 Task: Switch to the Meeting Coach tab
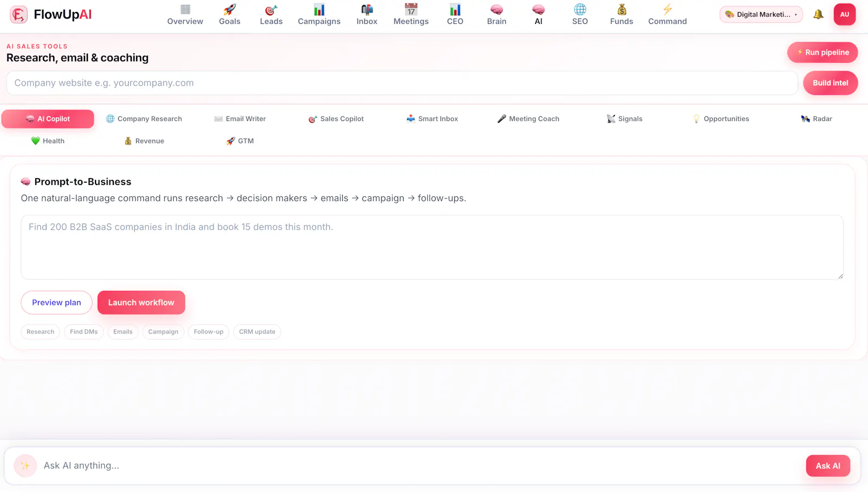[528, 119]
